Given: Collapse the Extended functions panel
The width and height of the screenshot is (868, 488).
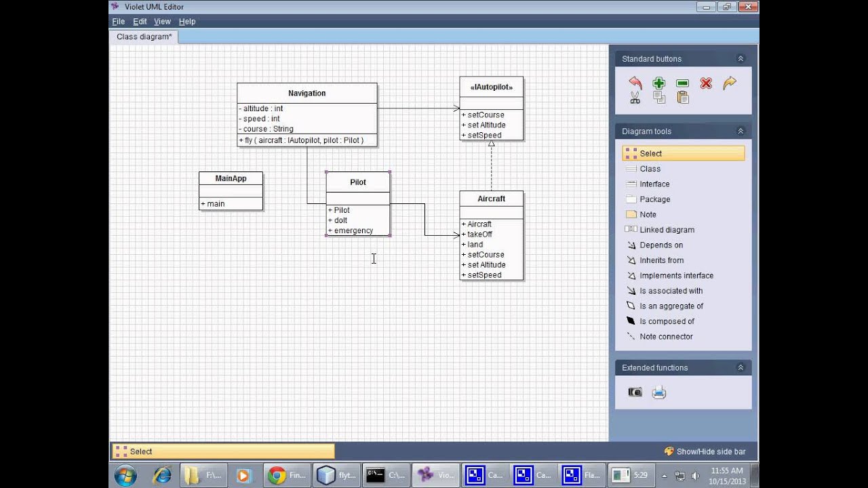Looking at the screenshot, I should tap(741, 367).
